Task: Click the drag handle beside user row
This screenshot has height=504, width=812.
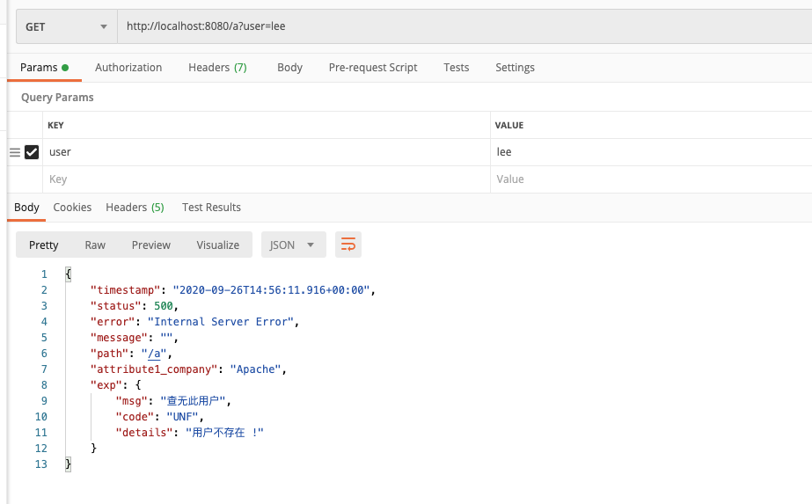Action: tap(14, 152)
